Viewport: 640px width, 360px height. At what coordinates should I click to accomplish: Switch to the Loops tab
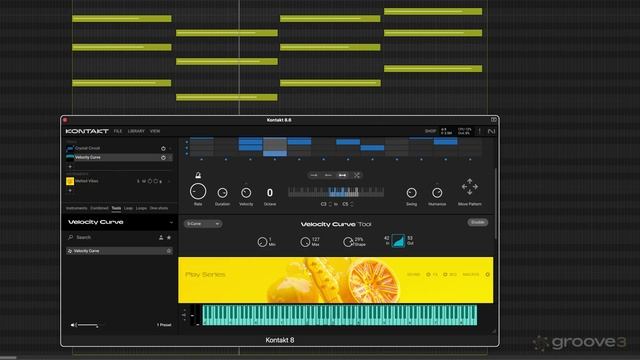click(141, 208)
